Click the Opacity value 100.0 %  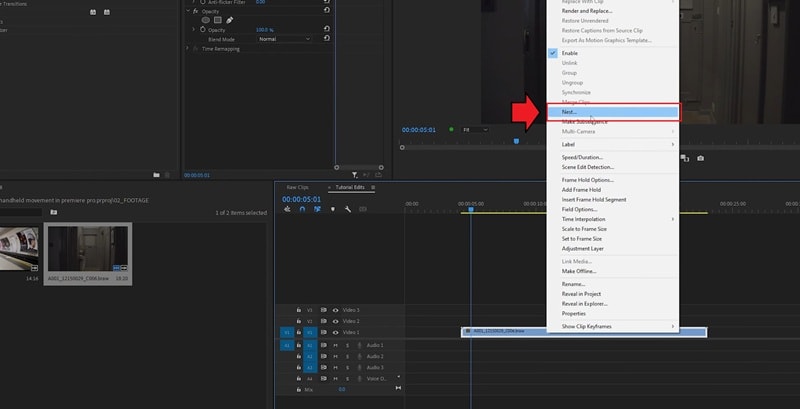[x=264, y=30]
